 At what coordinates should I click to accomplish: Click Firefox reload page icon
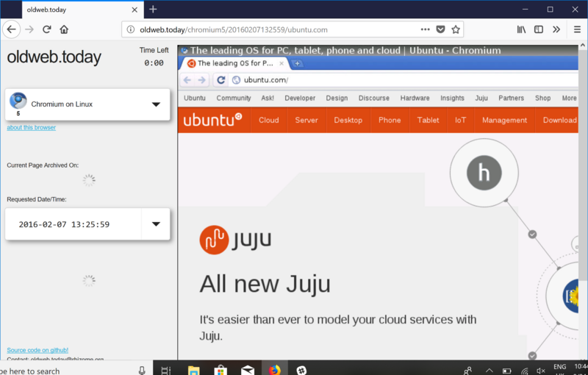(x=47, y=29)
